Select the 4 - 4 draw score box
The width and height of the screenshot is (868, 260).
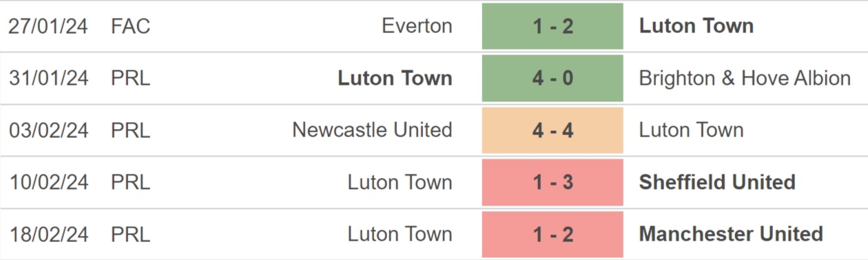tap(552, 130)
